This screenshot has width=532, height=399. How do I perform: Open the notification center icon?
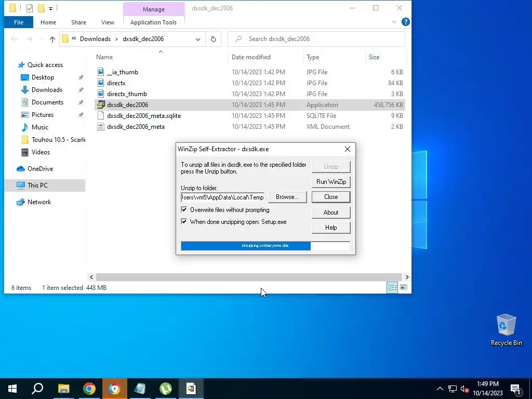pos(516,389)
